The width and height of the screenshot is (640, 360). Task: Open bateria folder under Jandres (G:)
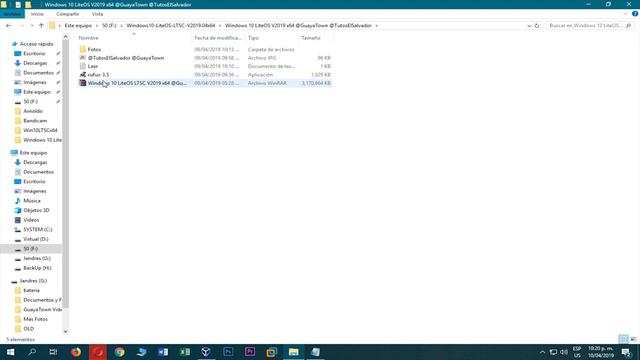pos(31,290)
